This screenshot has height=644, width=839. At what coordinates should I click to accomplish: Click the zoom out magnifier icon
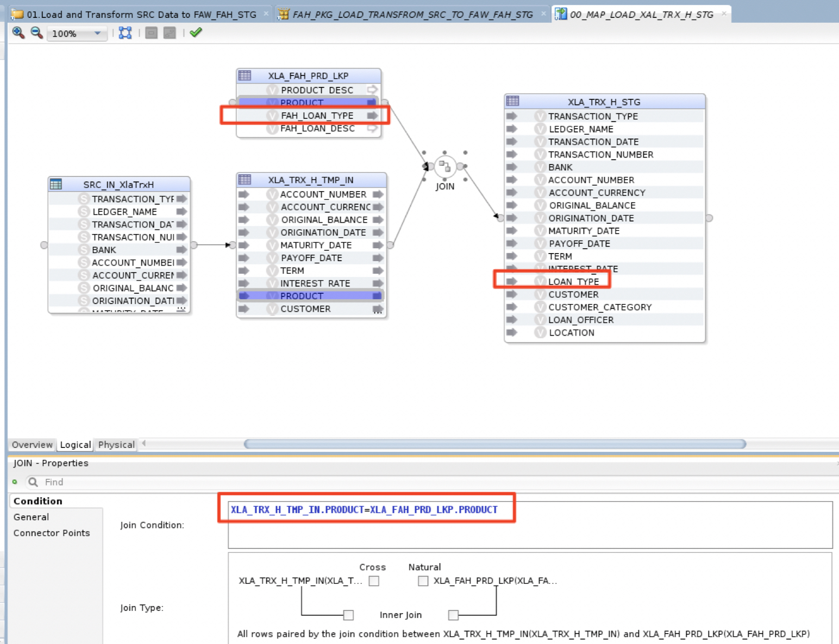coord(36,33)
